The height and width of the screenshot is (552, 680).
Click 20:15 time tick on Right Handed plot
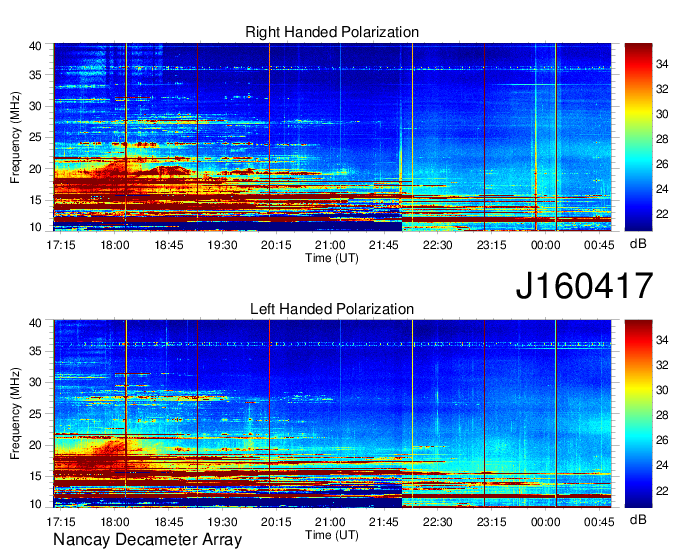click(276, 245)
